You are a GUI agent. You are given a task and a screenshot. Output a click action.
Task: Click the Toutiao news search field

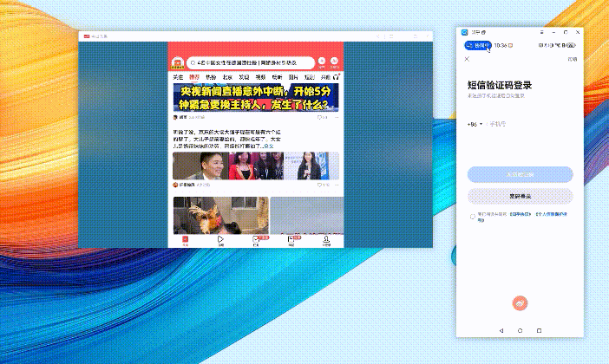(x=251, y=62)
